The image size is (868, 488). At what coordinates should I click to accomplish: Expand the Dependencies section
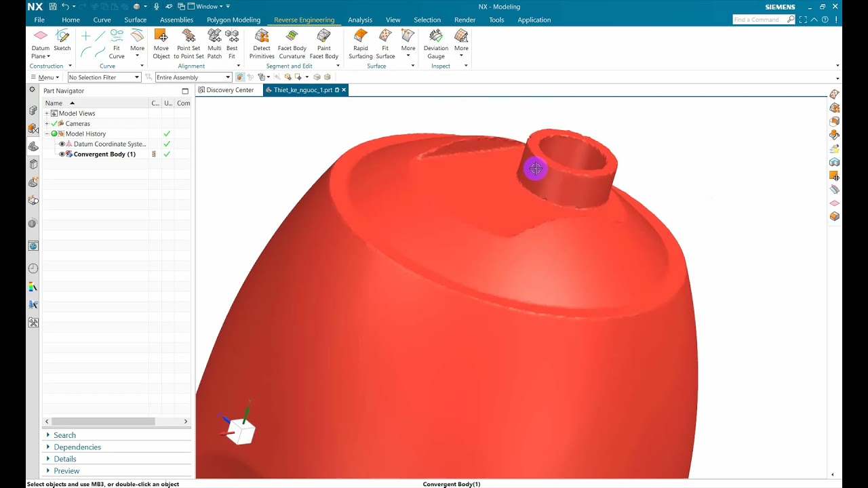point(77,447)
